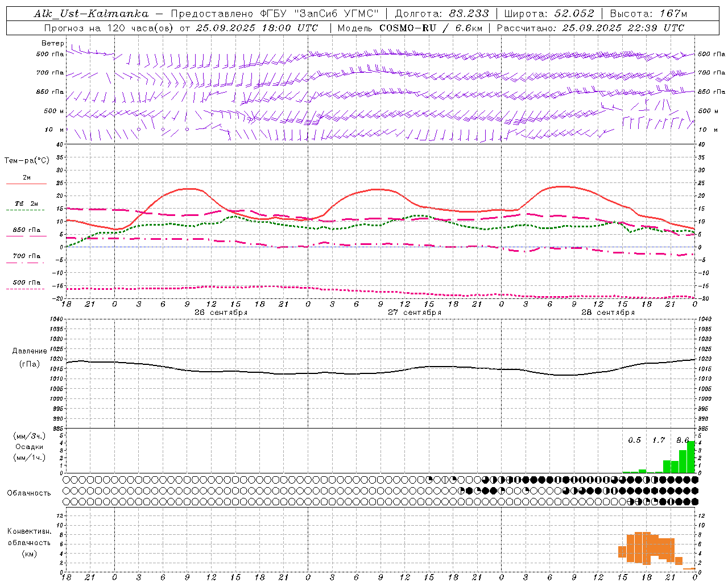This screenshot has height=582, width=728.
Task: Select the Облачность cloud cover label
Action: point(28,493)
